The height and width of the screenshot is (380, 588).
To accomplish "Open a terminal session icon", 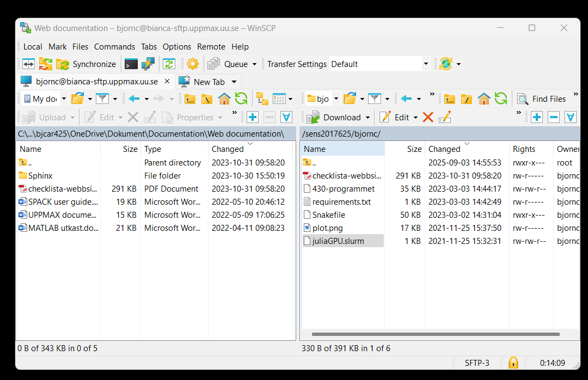I will point(131,64).
